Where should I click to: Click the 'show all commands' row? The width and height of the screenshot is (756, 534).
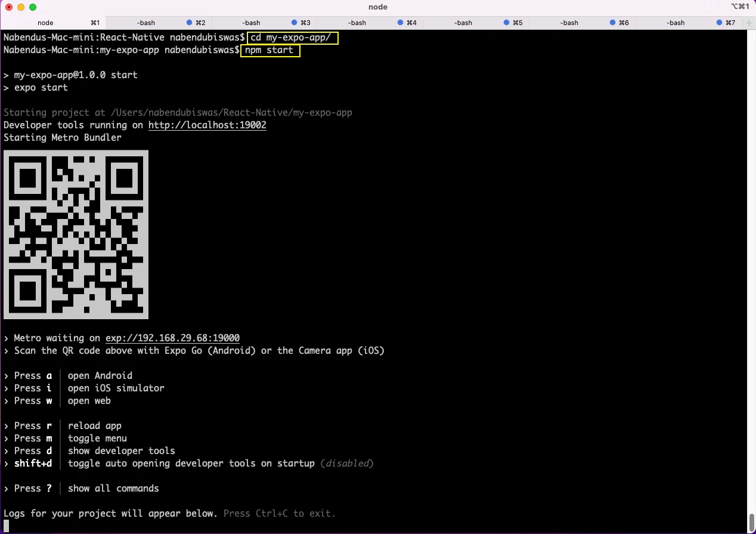[81, 489]
